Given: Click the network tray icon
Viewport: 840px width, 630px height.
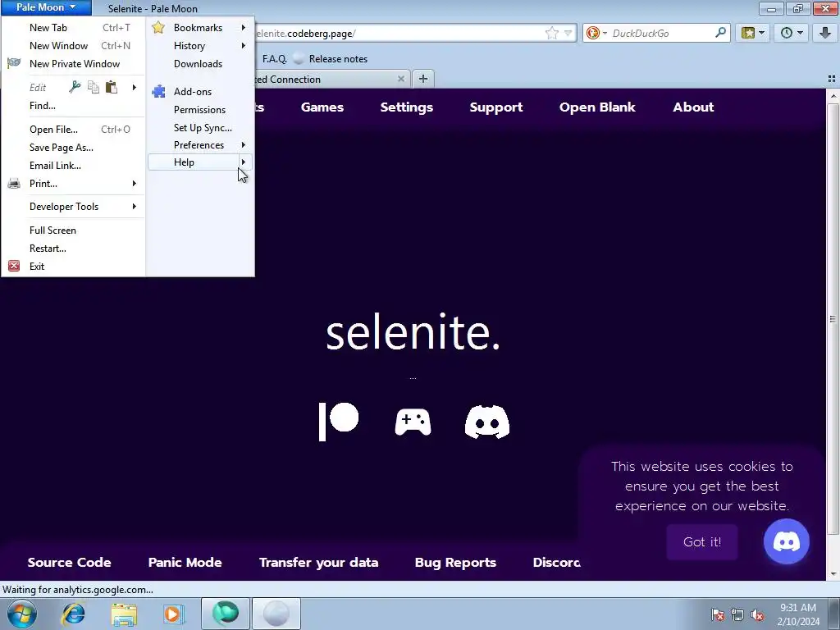Looking at the screenshot, I should tap(737, 614).
